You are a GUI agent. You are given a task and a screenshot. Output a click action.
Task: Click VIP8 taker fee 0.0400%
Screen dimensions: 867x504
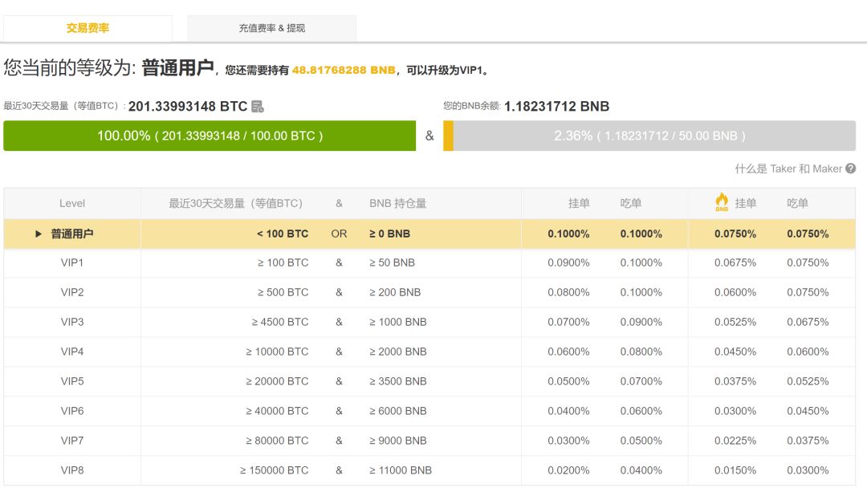click(641, 470)
